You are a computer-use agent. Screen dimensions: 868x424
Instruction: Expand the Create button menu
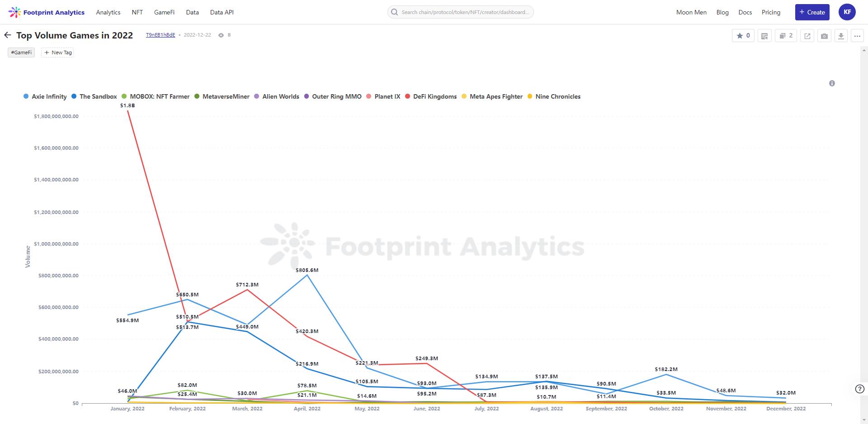click(x=812, y=12)
